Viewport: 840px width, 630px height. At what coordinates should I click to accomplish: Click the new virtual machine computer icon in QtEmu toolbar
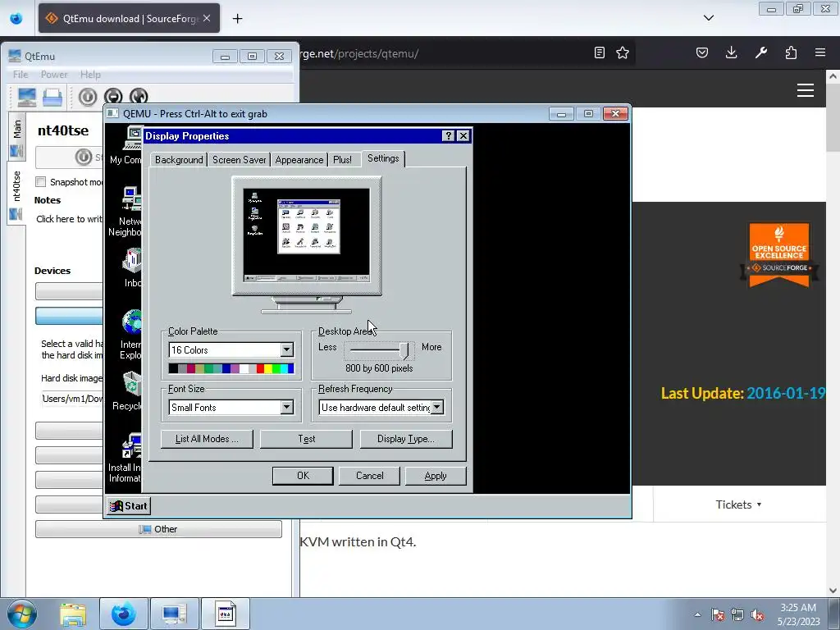tap(27, 97)
